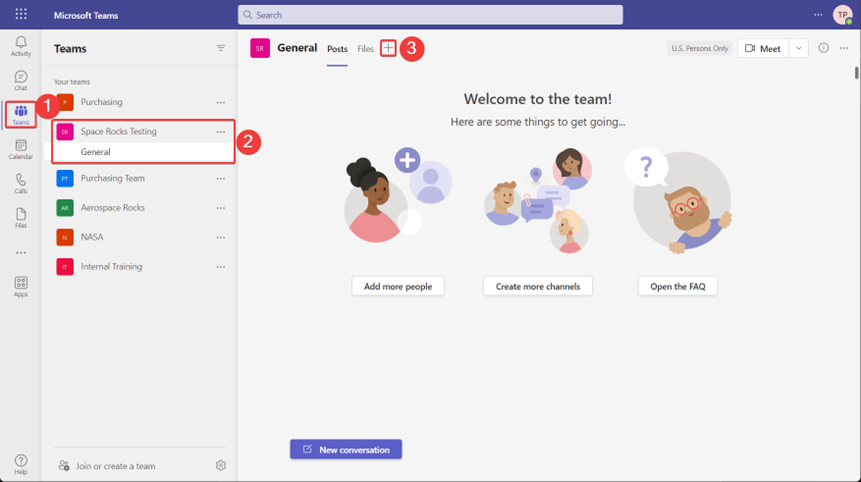Viewport: 861px width, 482px height.
Task: Click the Create channels illustration
Action: click(538, 200)
